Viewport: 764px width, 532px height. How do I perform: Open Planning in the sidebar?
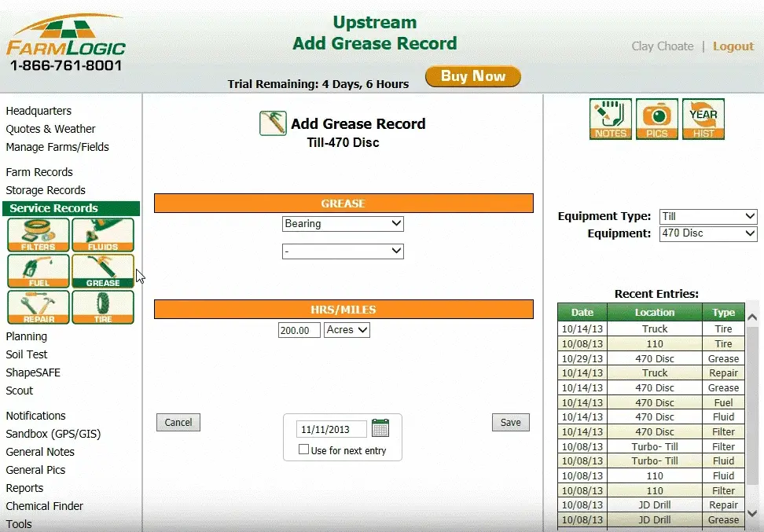pyautogui.click(x=26, y=336)
